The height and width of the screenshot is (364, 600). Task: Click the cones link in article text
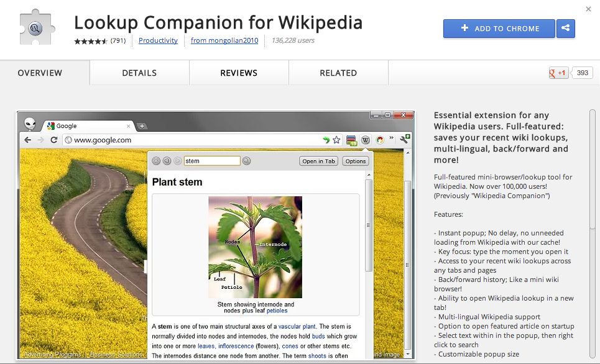(x=290, y=346)
